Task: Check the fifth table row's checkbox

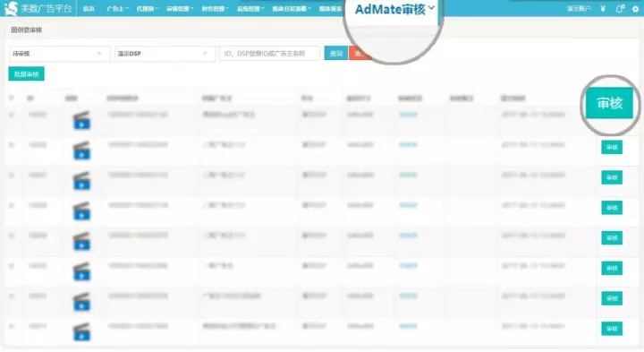Action: point(12,236)
